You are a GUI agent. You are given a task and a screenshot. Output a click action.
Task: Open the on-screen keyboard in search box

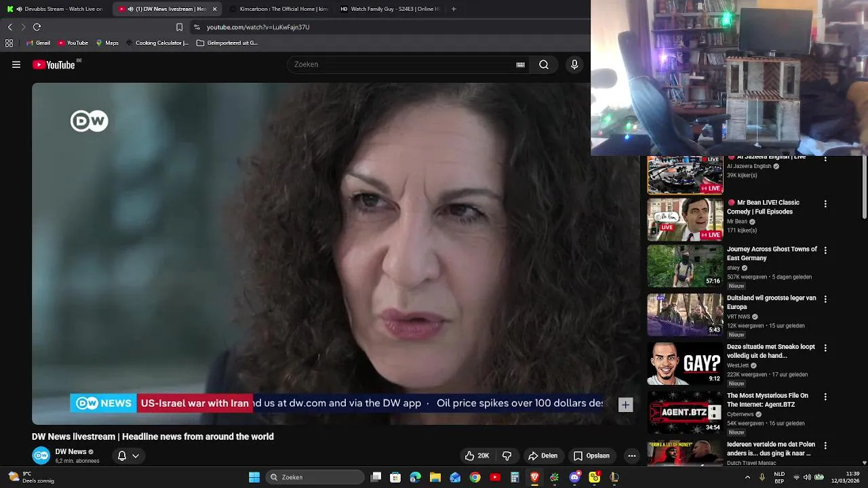pyautogui.click(x=520, y=64)
